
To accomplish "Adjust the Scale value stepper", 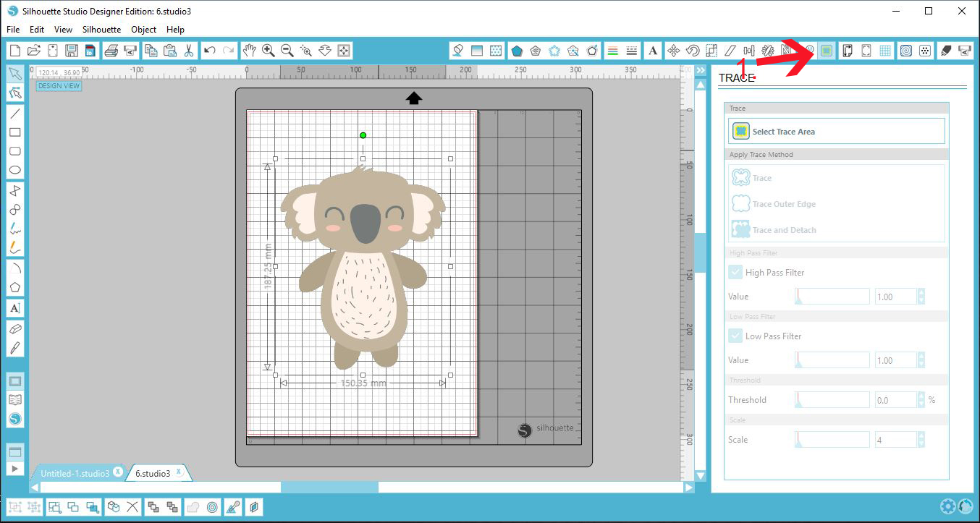I will click(921, 440).
